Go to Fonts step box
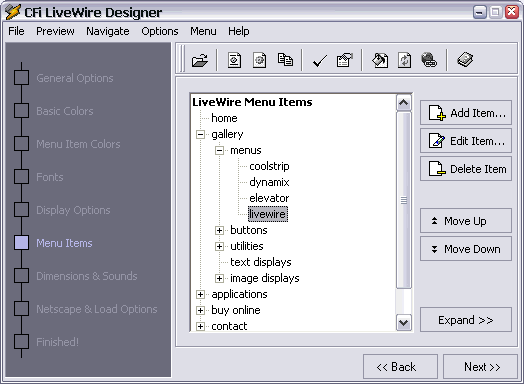 pyautogui.click(x=21, y=176)
